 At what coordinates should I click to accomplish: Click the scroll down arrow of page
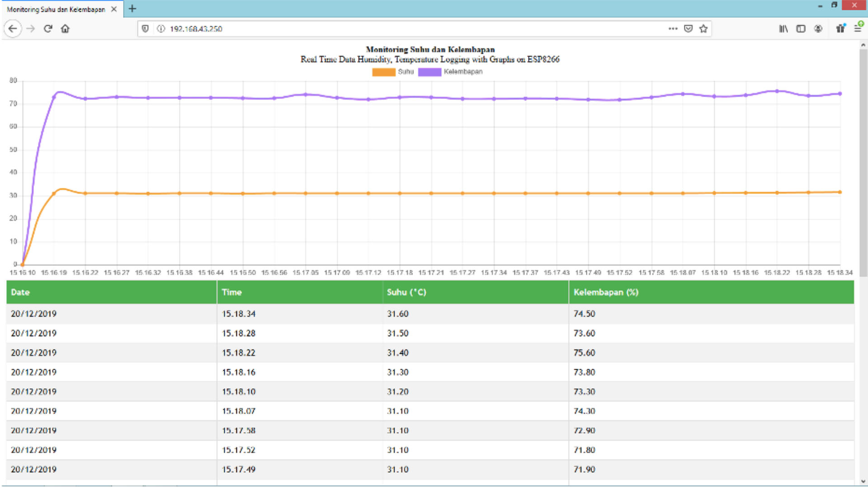click(x=863, y=481)
